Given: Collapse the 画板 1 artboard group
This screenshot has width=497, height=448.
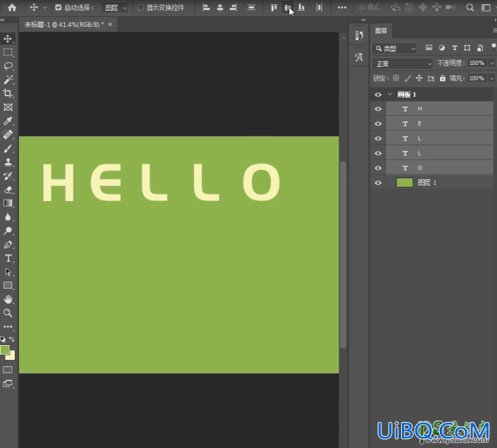Looking at the screenshot, I should point(390,95).
